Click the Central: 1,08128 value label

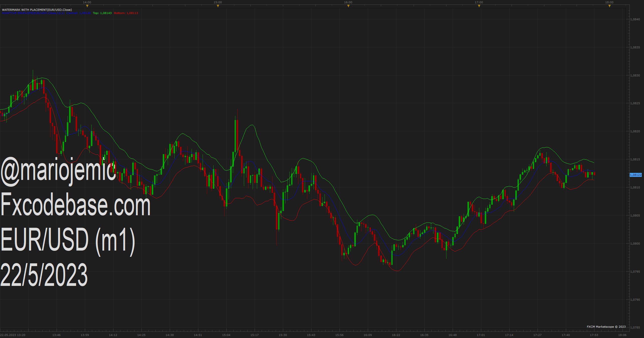[x=79, y=13]
